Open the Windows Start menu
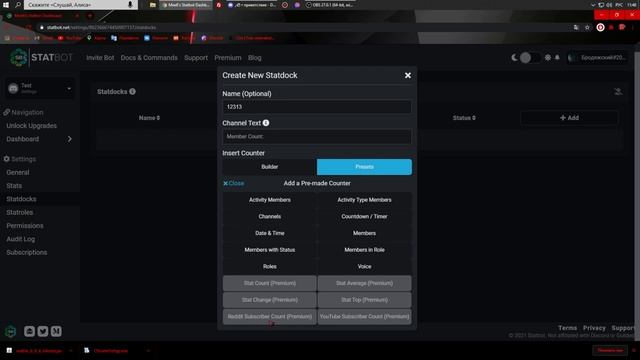This screenshot has width=640, height=360. click(6, 5)
